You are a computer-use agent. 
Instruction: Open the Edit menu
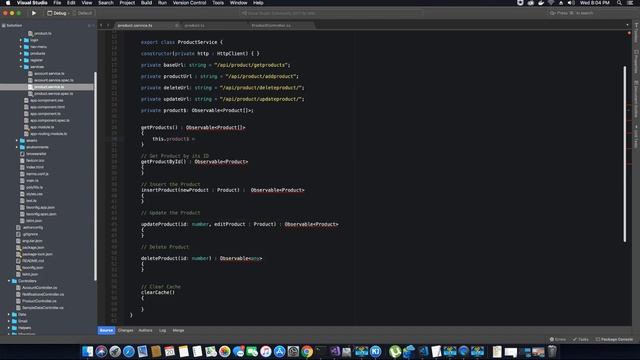(x=71, y=3)
